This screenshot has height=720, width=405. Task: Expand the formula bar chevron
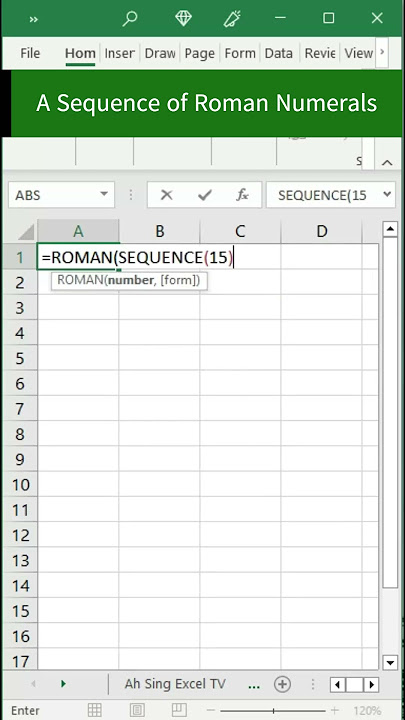[x=387, y=195]
